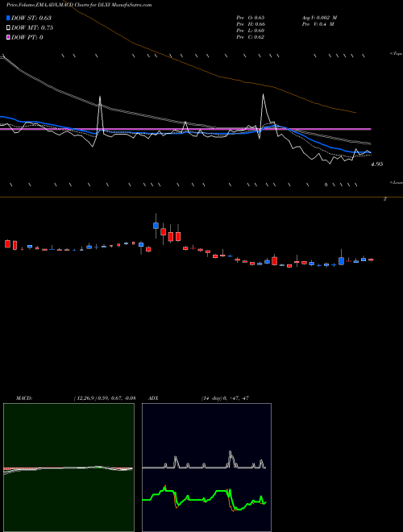Click the 'Avg V: 0.002 M' volume text
403x532 pixels.
320,18
